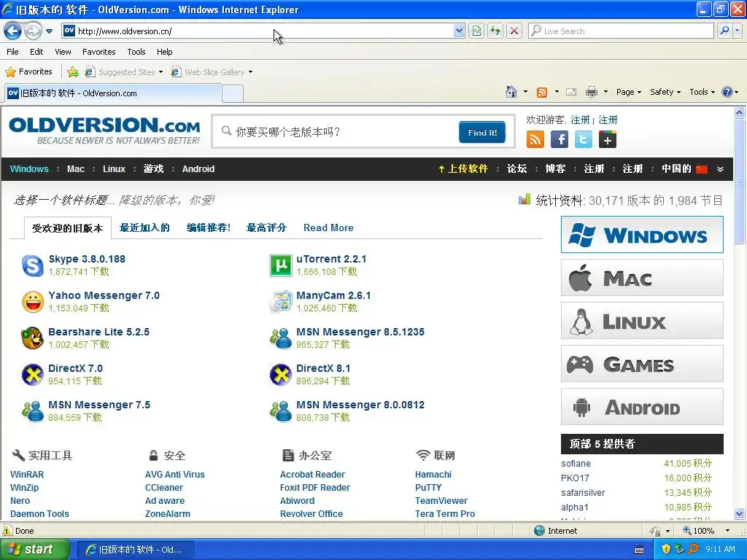747x560 pixels.
Task: Open the Edit menu
Action: click(36, 52)
